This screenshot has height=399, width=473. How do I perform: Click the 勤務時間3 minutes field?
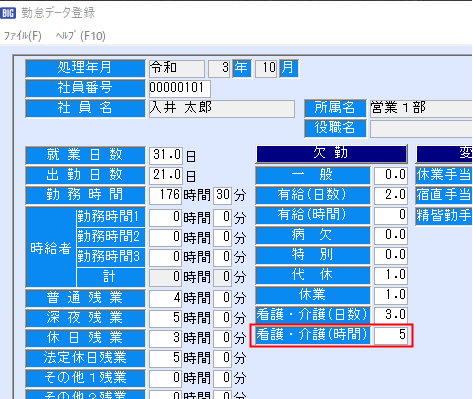tap(223, 257)
